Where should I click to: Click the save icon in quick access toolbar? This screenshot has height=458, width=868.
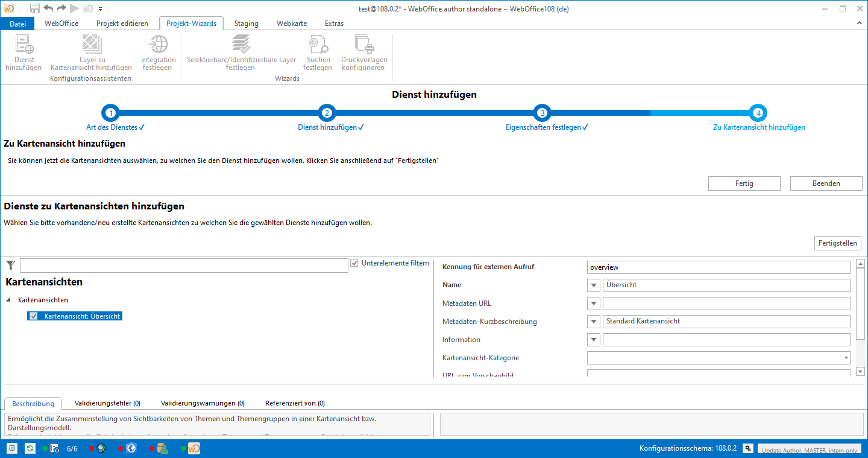(35, 8)
